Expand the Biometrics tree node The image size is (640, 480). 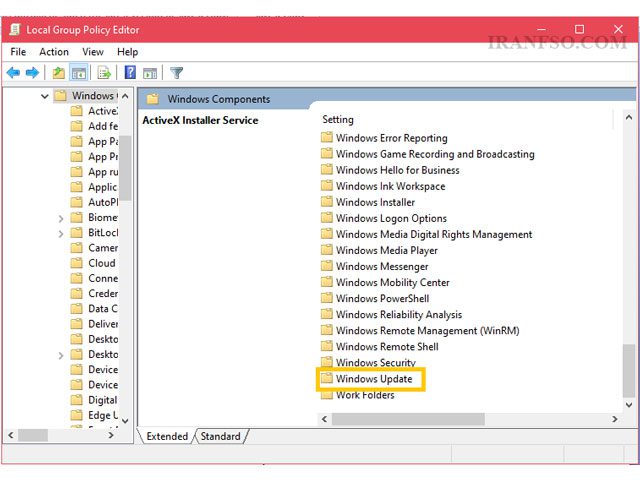[x=61, y=218]
